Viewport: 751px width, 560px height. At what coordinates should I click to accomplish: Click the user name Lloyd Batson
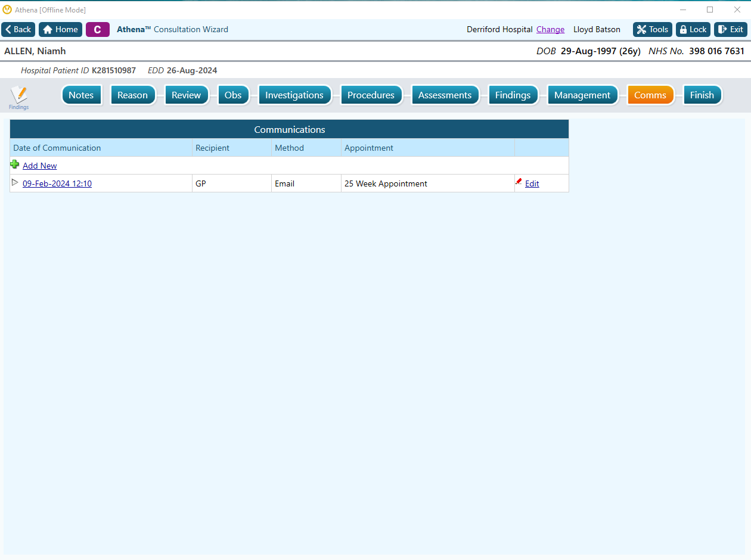[x=597, y=29]
